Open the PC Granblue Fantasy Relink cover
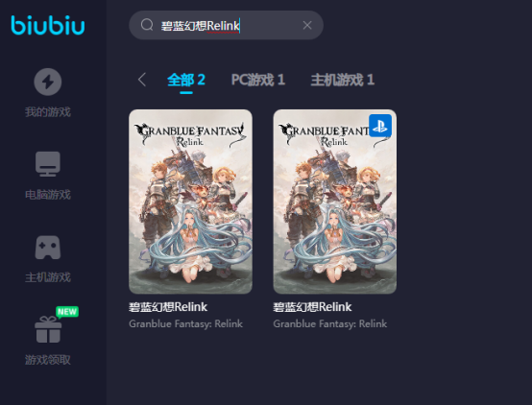 (x=190, y=202)
